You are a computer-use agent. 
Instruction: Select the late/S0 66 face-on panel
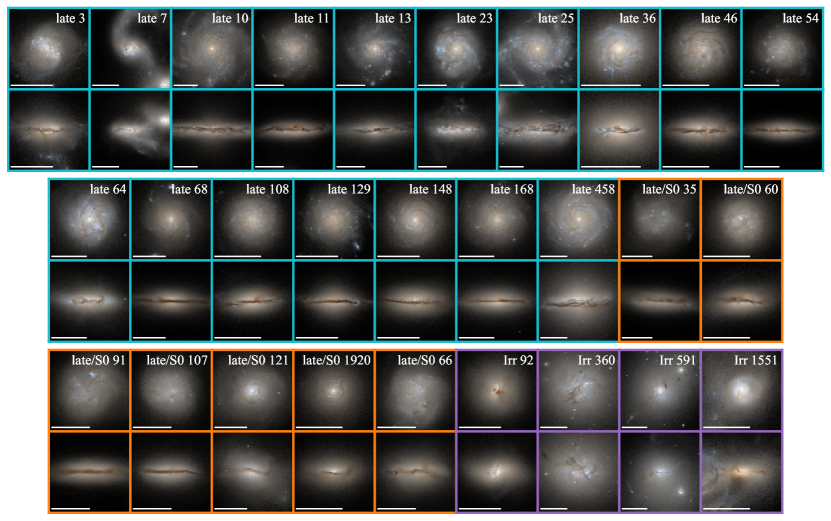416,391
